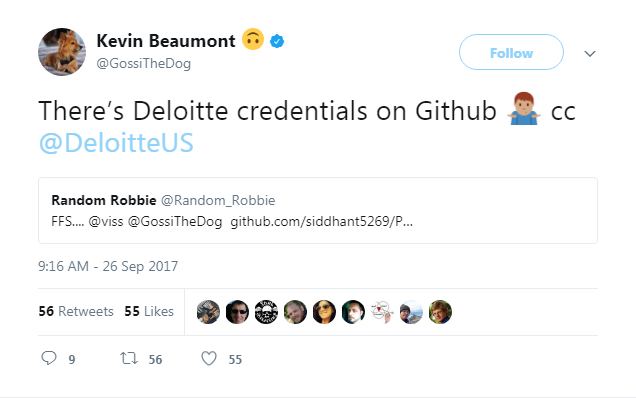Like the tweet with the heart icon

point(209,358)
